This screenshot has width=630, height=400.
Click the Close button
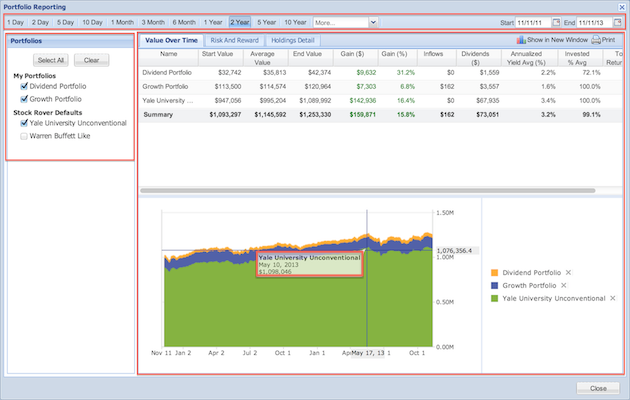(x=598, y=387)
